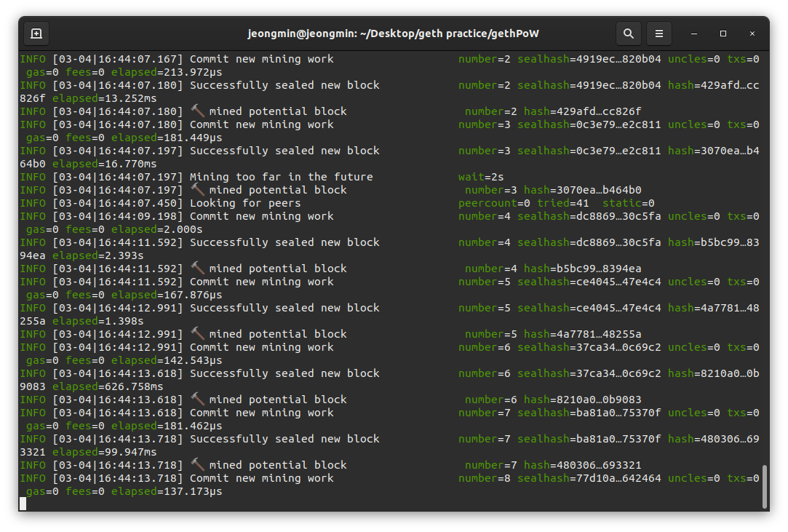Click the text "elapsed=2.393s"

98,255
